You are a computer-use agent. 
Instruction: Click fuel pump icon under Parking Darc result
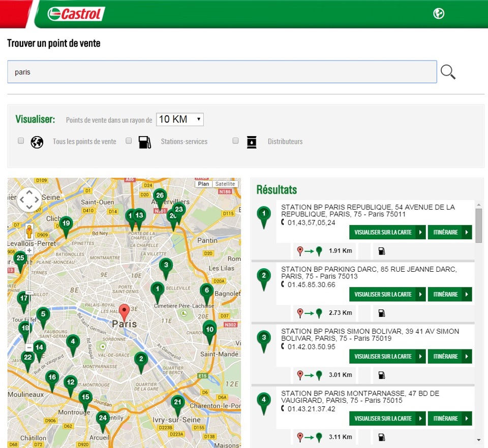point(382,313)
